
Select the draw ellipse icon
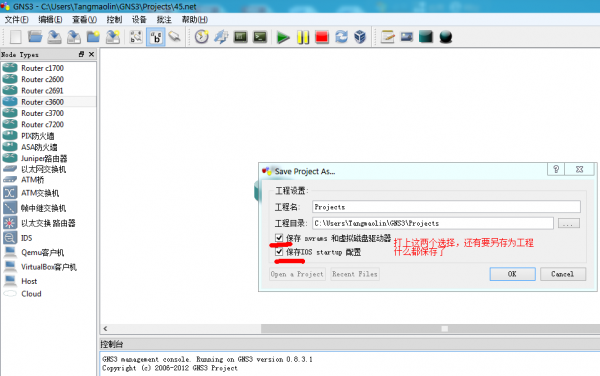pyautogui.click(x=446, y=37)
